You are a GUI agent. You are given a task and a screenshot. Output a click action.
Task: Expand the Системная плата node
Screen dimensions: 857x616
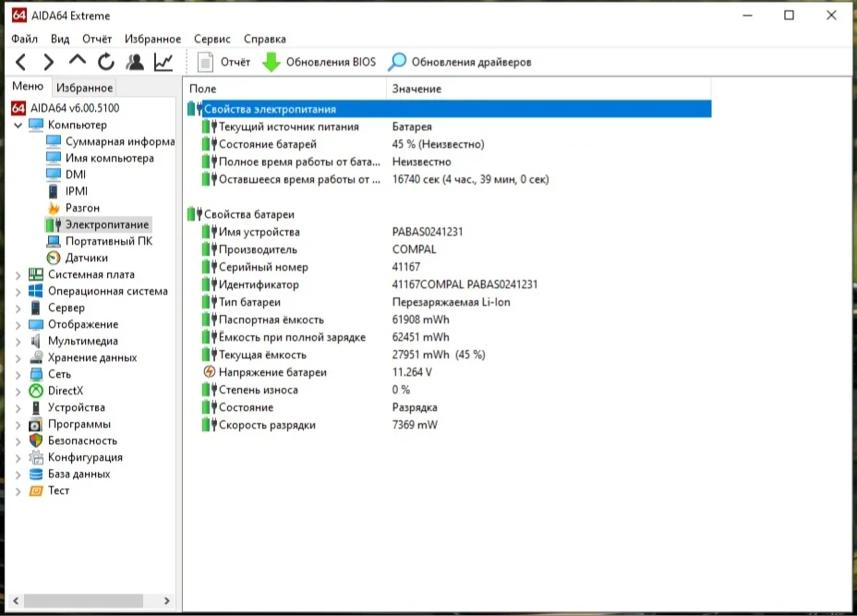[x=18, y=275]
